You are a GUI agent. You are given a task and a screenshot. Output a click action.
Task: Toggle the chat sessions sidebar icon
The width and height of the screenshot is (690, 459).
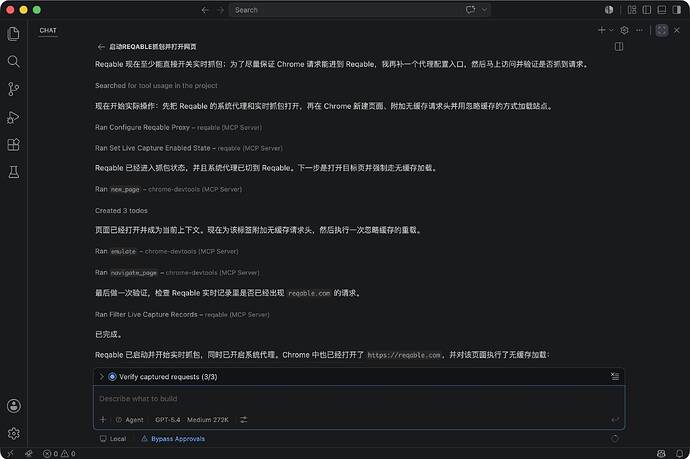point(619,46)
